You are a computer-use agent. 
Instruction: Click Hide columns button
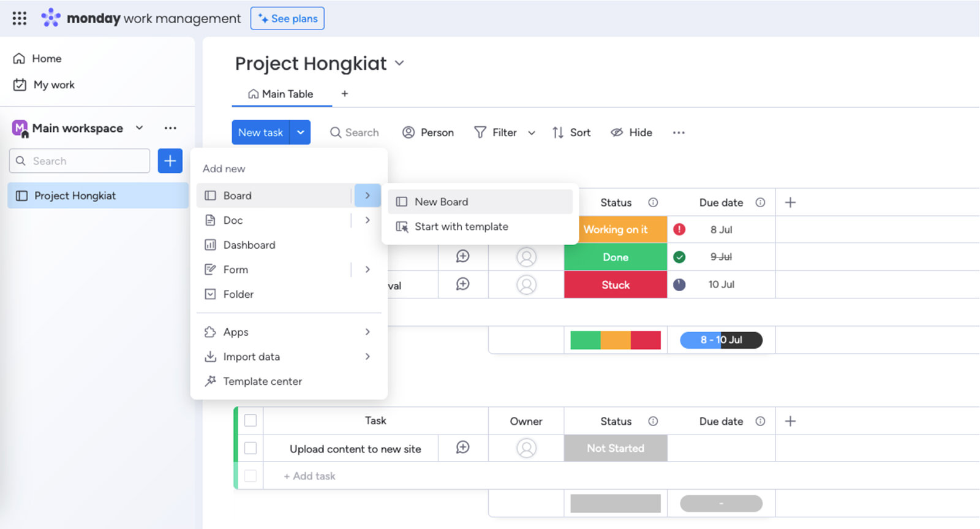pos(631,132)
